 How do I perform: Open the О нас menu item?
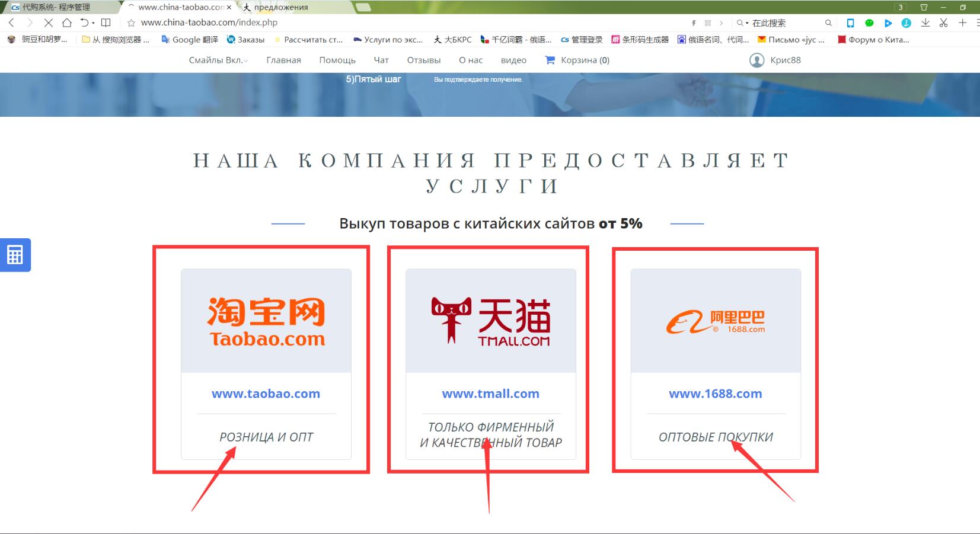pos(471,60)
